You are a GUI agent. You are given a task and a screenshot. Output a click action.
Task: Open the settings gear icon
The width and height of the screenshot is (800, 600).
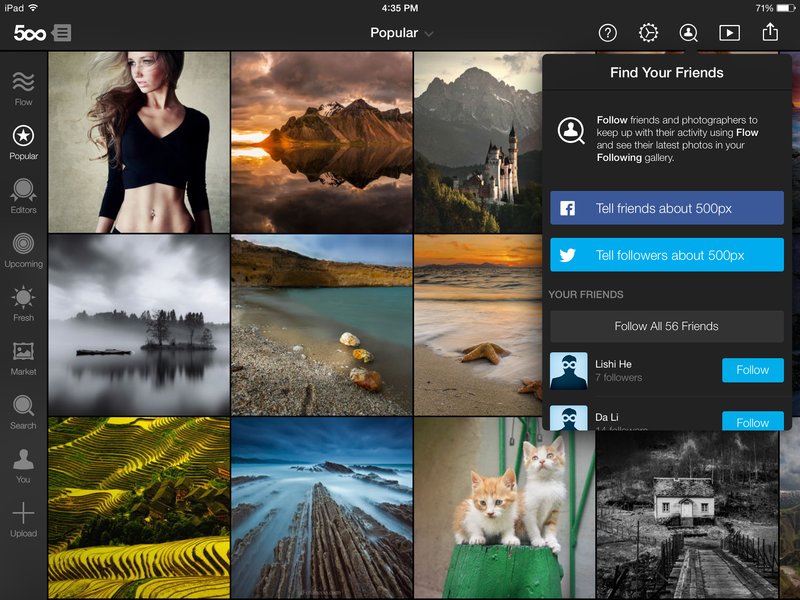click(x=648, y=33)
